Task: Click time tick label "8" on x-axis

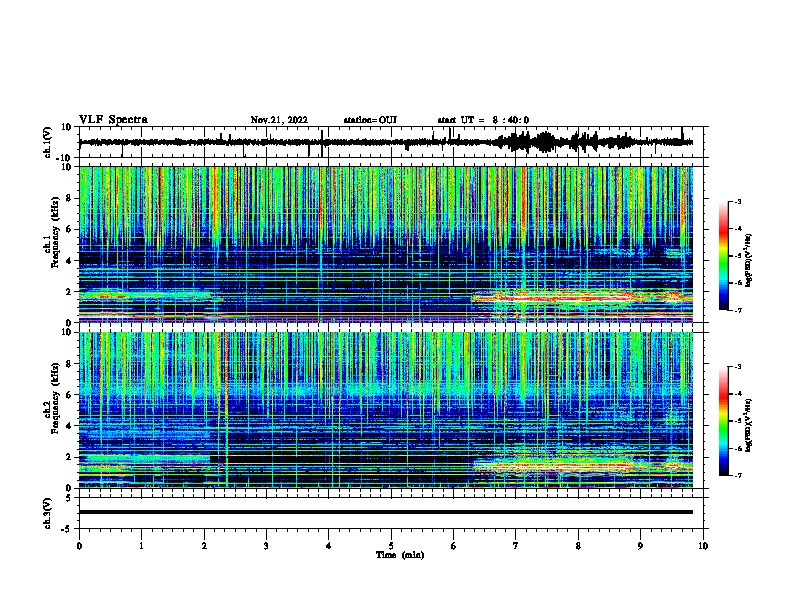Action: tap(578, 546)
